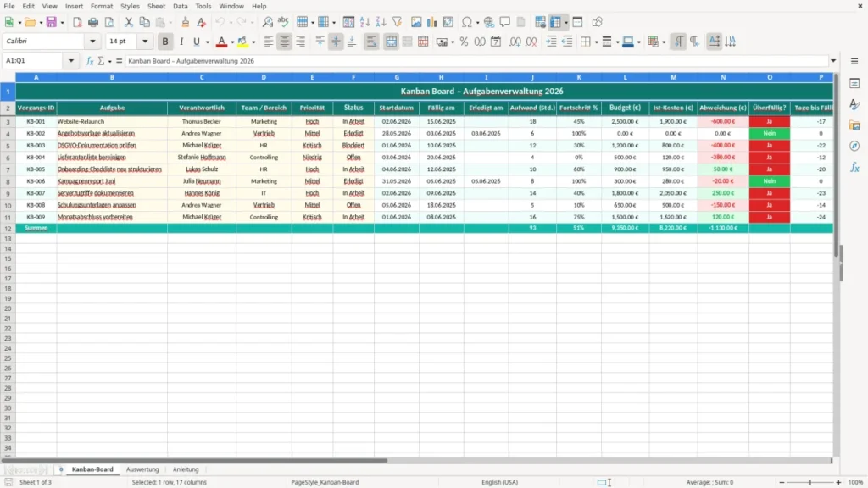868x488 pixels.
Task: Expand the background color dropdown arrow
Action: tap(253, 42)
